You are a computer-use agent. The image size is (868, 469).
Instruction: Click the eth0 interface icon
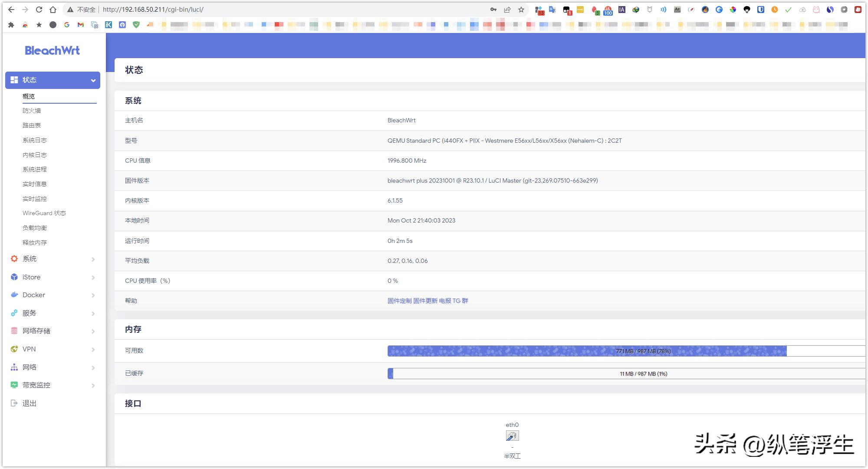click(x=512, y=436)
